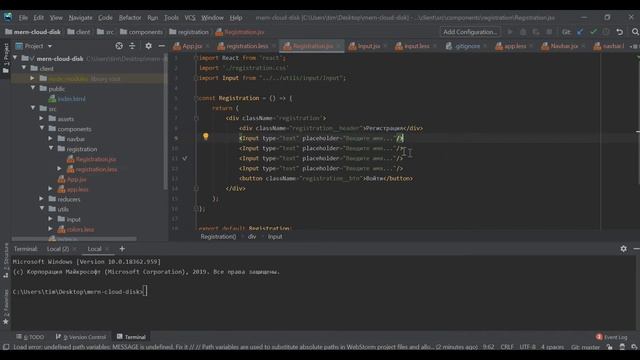Image resolution: width=640 pixels, height=360 pixels.
Task: Collapse the public folder
Action: pyautogui.click(x=33, y=88)
